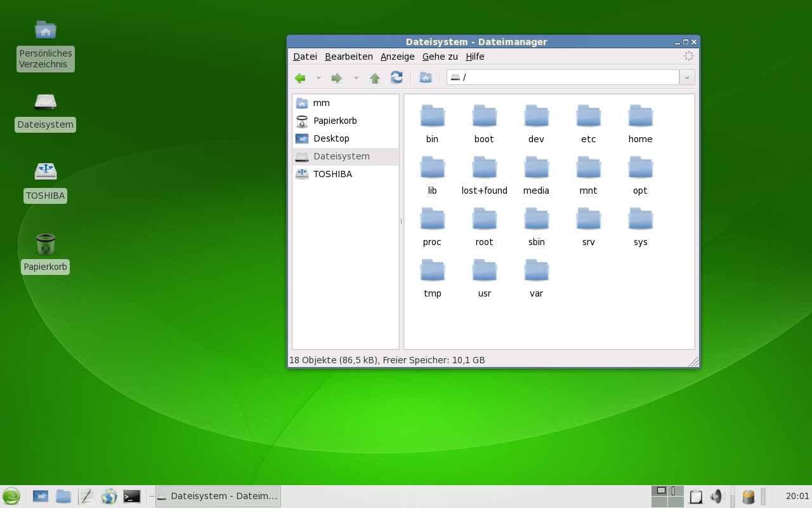Click the volume speaker tray icon
Screen dimensions: 812x508
pyautogui.click(x=717, y=497)
